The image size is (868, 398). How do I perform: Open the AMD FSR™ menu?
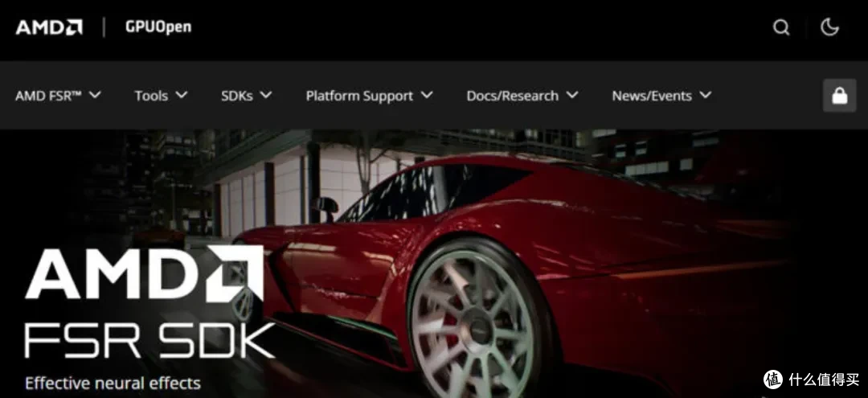[x=48, y=96]
